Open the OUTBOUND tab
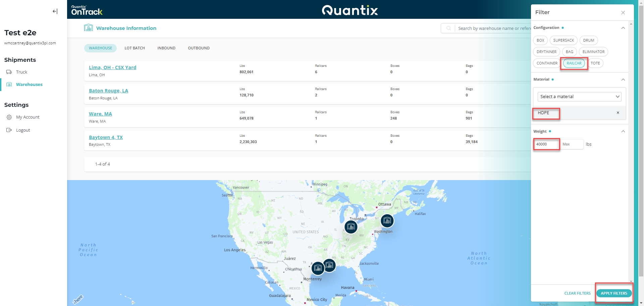 (x=199, y=48)
